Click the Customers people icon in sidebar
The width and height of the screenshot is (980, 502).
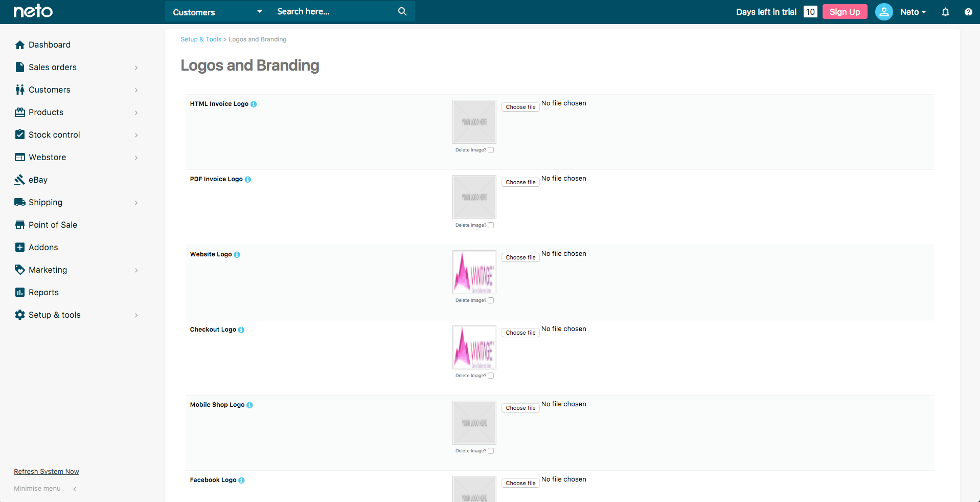point(20,90)
